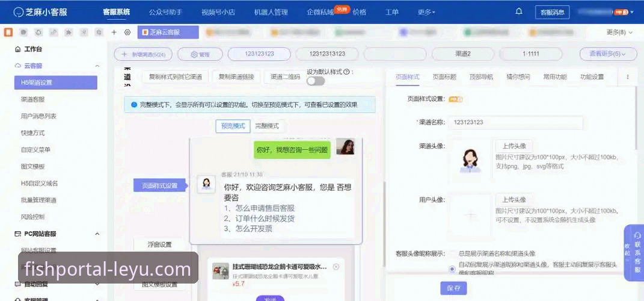The width and height of the screenshot is (644, 301).
Task: Switch to the 顶部导航 tab
Action: [482, 77]
